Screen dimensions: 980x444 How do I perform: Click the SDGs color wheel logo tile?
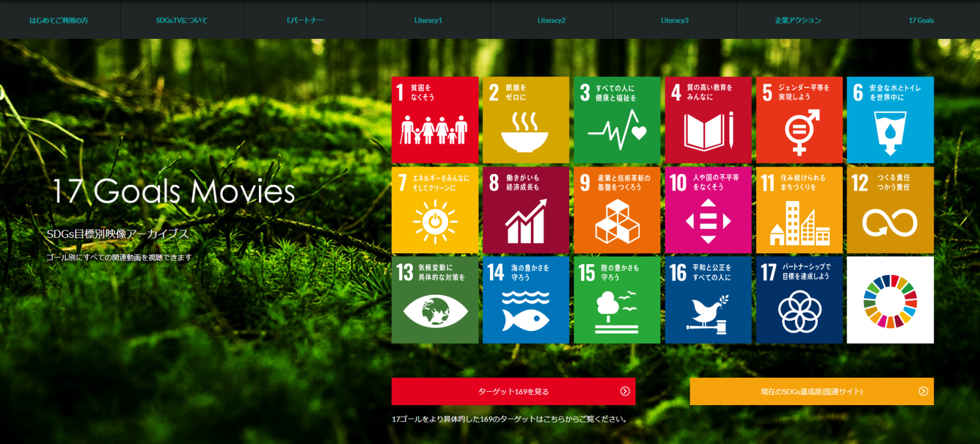tap(890, 300)
